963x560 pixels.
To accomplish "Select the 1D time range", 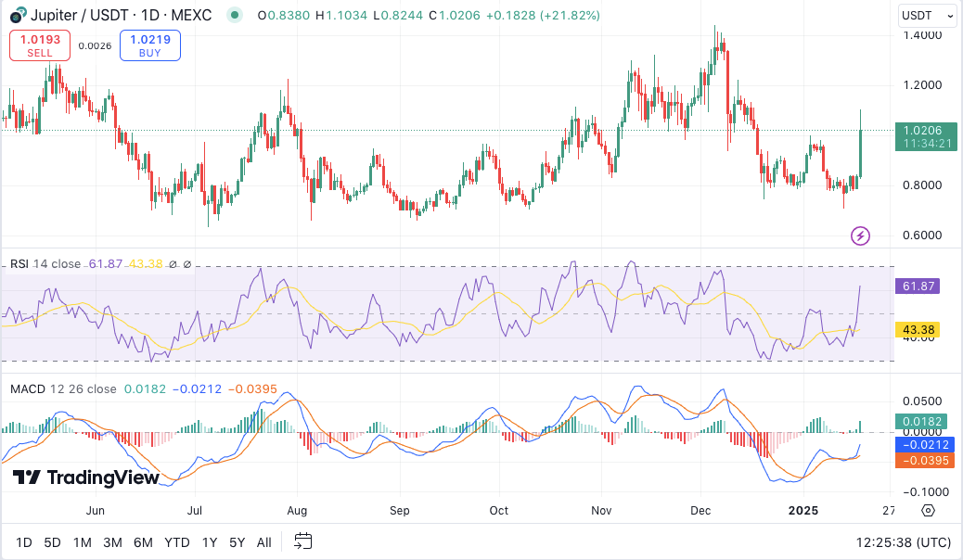I will (24, 542).
